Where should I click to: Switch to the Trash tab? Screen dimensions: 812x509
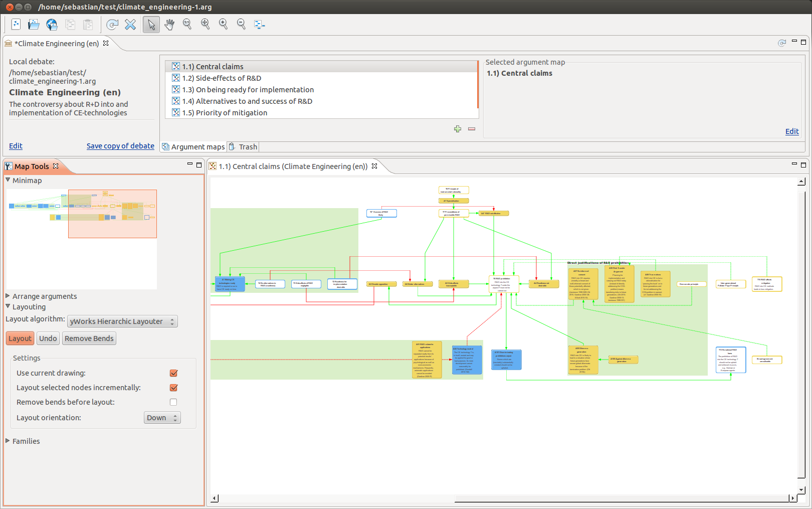[243, 147]
